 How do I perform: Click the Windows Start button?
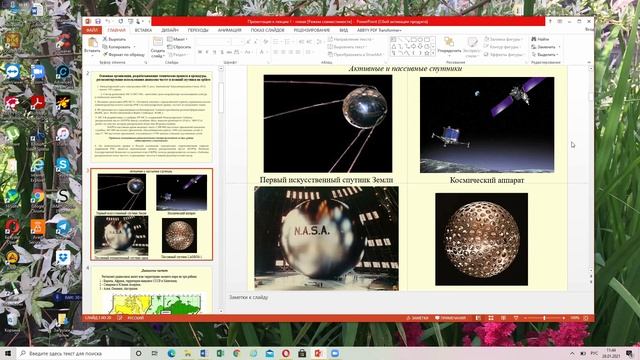tap(7, 353)
